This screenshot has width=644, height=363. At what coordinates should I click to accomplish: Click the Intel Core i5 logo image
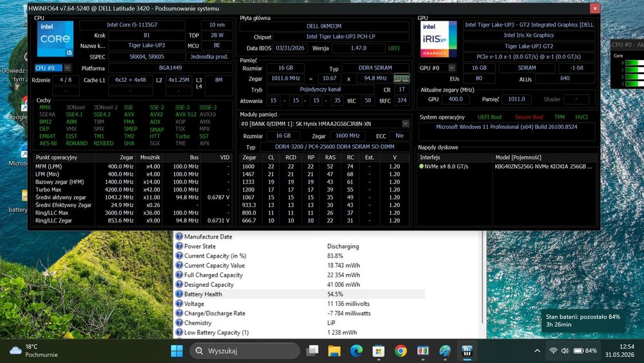tap(55, 39)
